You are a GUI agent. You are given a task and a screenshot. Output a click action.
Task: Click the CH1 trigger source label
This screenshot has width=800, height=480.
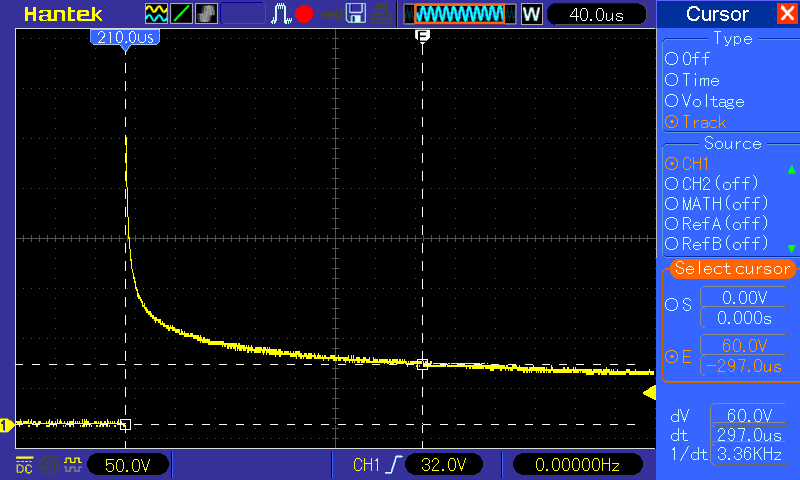click(366, 465)
